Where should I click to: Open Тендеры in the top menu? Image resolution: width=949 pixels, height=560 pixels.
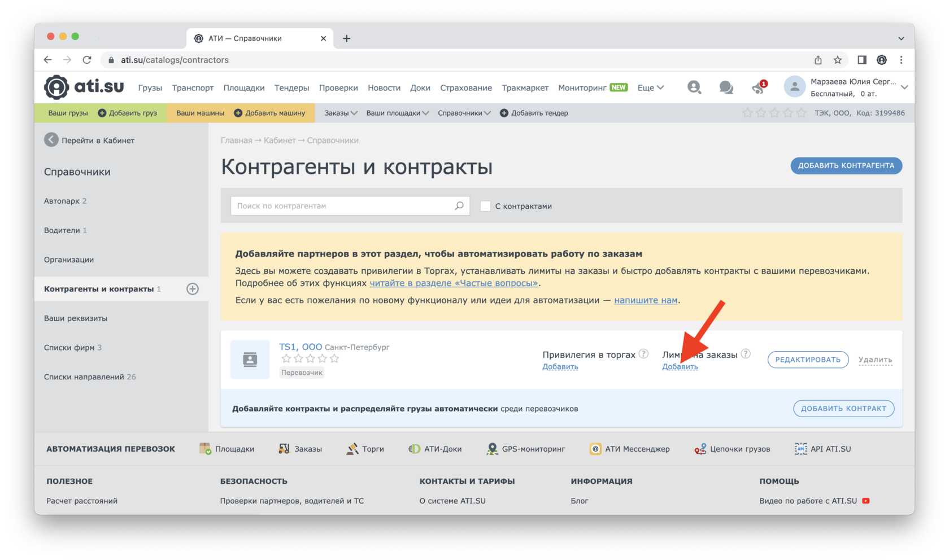291,88
